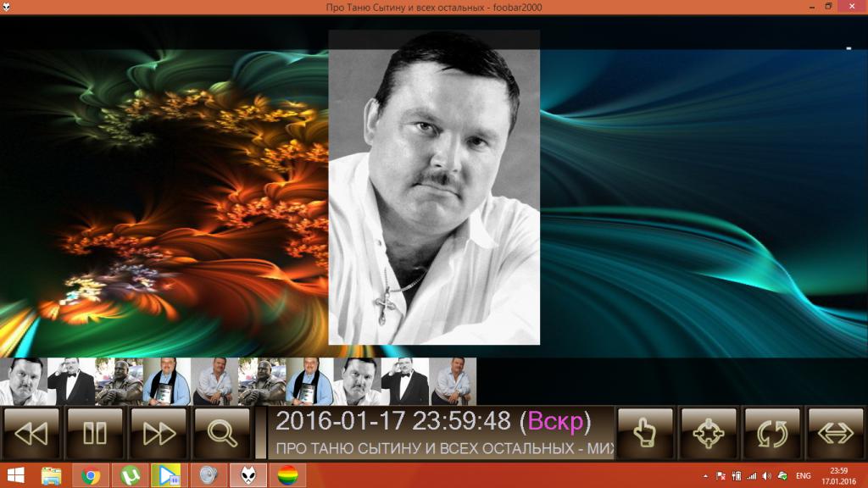This screenshot has width=868, height=488.
Task: Minimize the foobar2000 window
Action: (811, 7)
